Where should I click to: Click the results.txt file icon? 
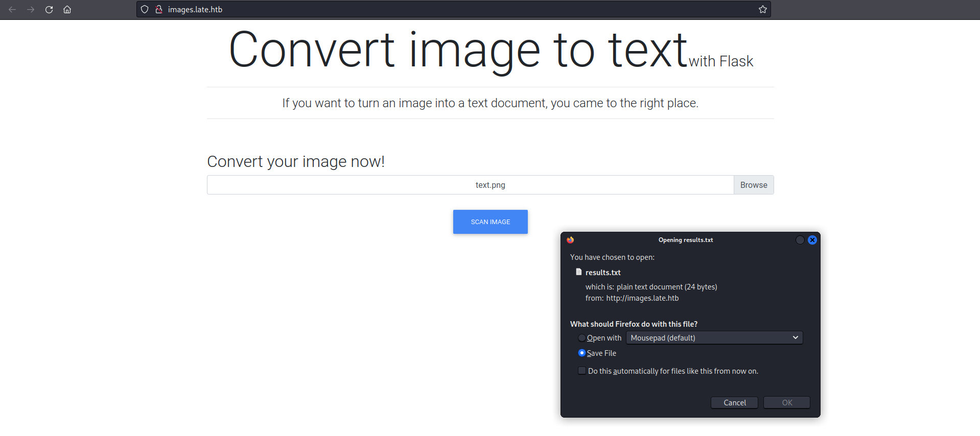pyautogui.click(x=578, y=272)
